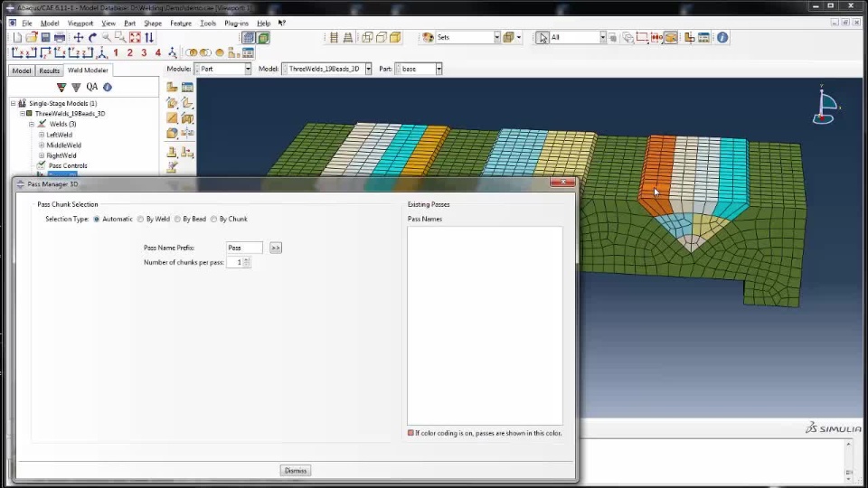Close the Pass Manager 3D dialog
This screenshot has width=868, height=488.
pos(562,182)
